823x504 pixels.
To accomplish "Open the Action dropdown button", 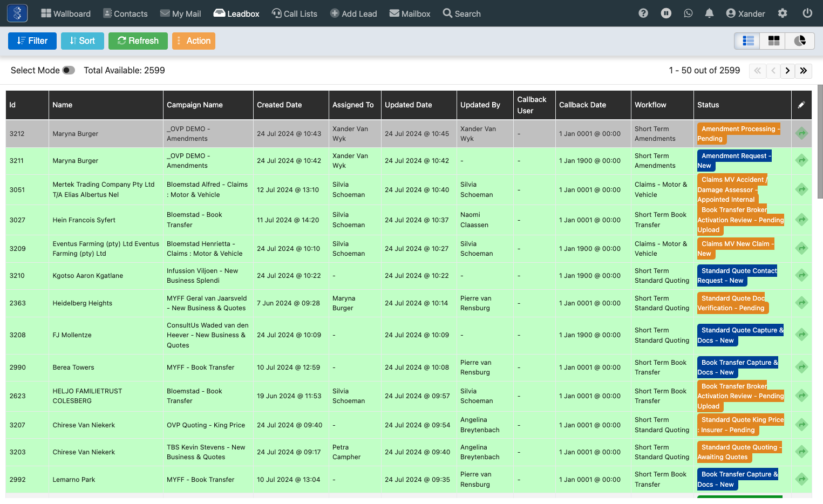I will pos(194,41).
